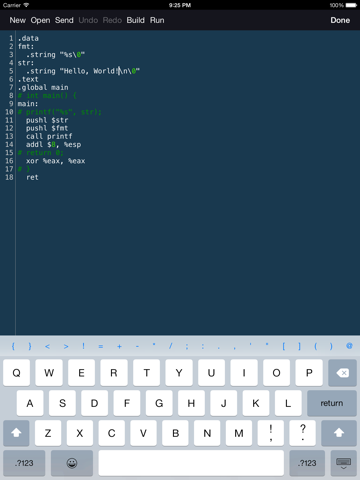360x480 pixels.
Task: Tap the exclamation and comma key
Action: 271,433
